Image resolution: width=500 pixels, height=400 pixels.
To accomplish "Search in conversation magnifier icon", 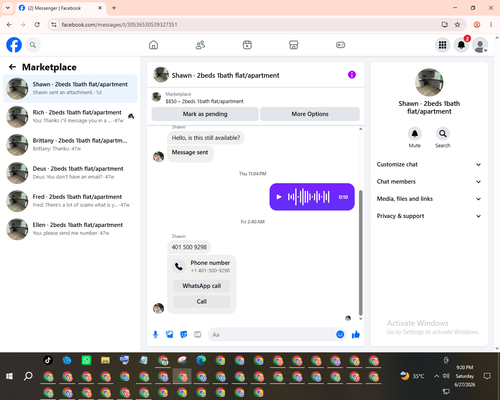I will (x=443, y=134).
